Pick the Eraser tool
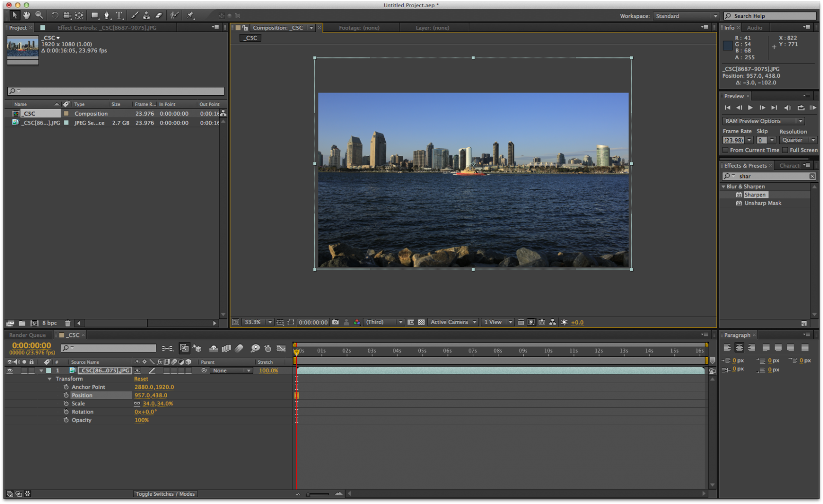 click(158, 15)
